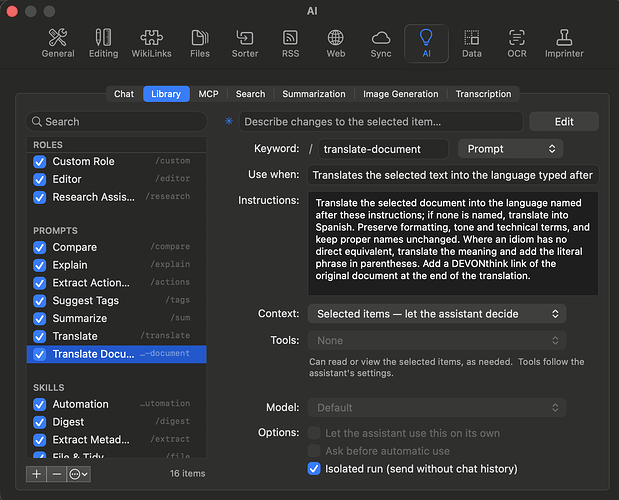Click the blue AI sparkle icon
Screen dimensions: 619x500
click(x=229, y=121)
